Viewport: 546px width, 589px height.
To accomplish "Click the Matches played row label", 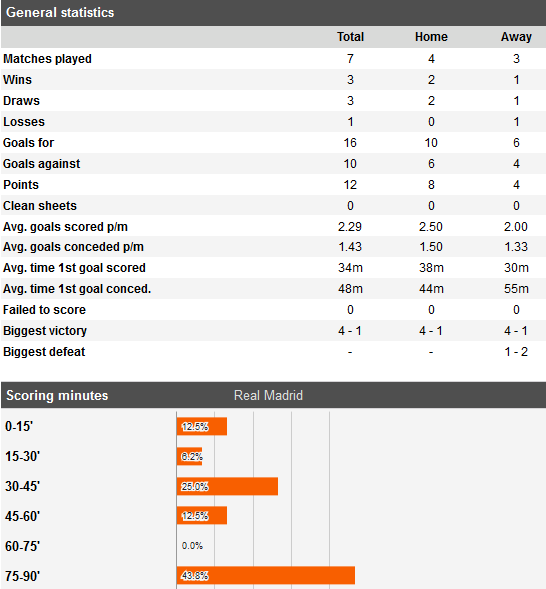I will [47, 59].
